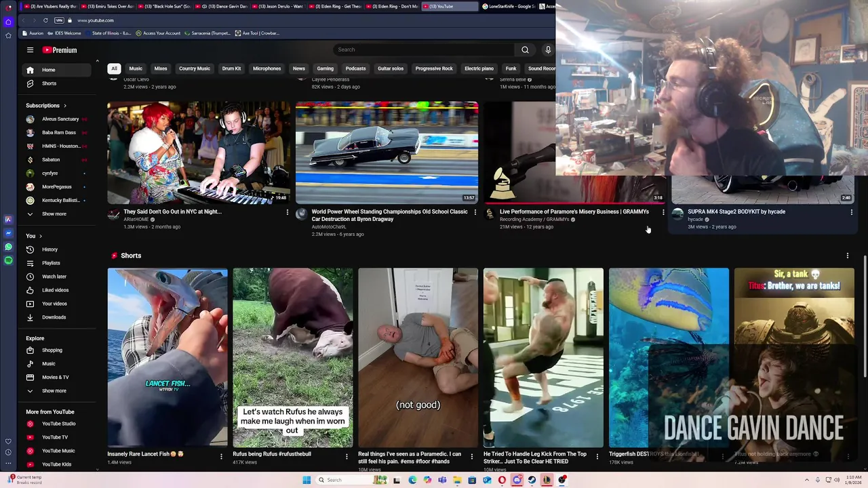Expand Show more under Explore
The height and width of the screenshot is (488, 868).
[57, 391]
